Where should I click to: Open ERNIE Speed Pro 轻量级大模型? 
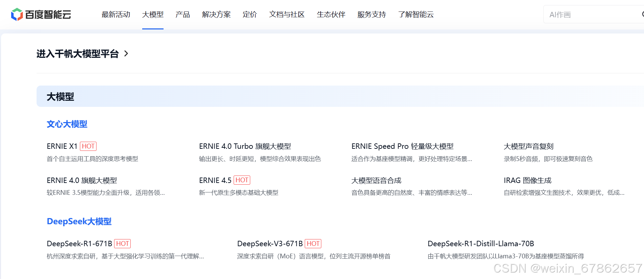tap(403, 146)
